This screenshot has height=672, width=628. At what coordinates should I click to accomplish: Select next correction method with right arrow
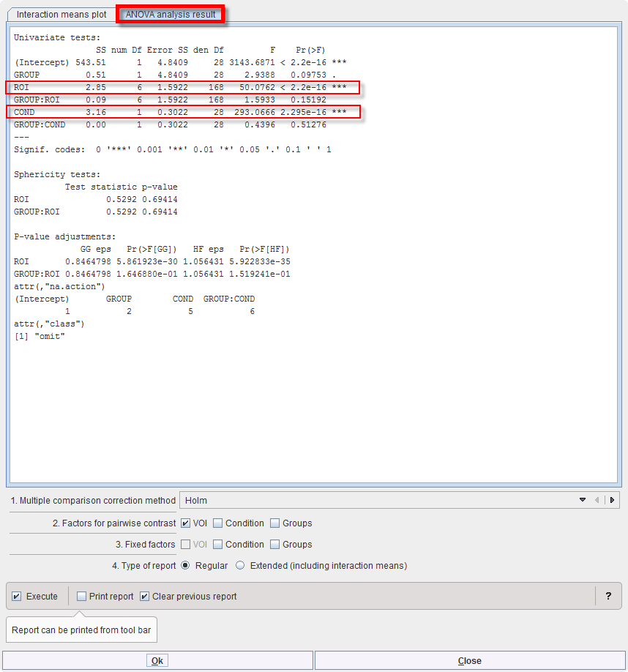click(x=612, y=500)
